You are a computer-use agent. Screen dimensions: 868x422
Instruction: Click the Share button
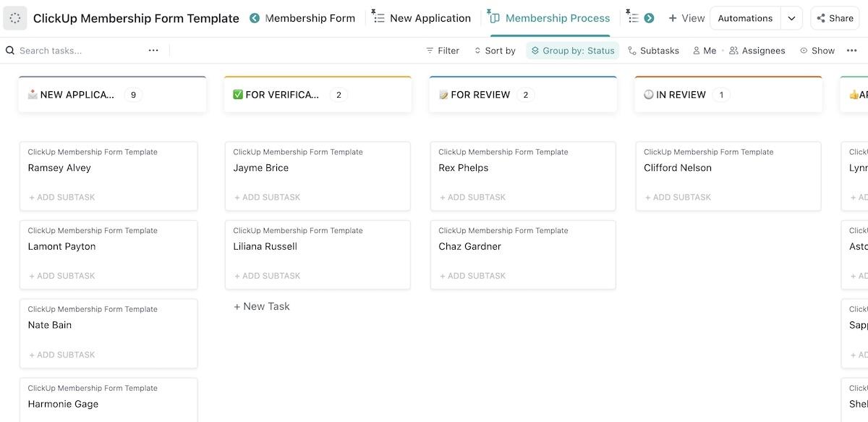click(835, 18)
